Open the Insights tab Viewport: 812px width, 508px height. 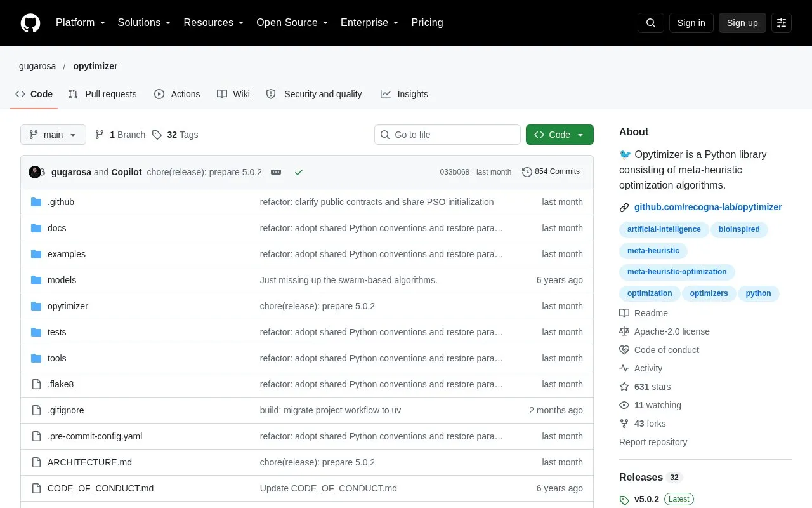[x=405, y=94]
